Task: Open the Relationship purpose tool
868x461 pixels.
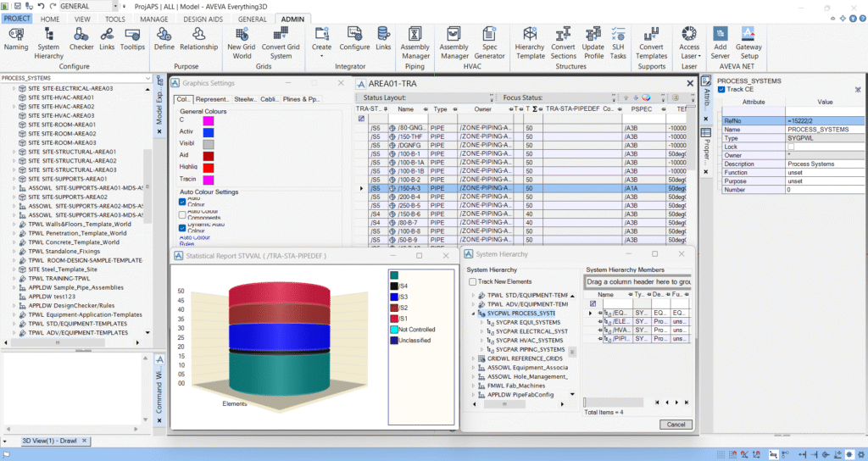Action: click(x=198, y=39)
